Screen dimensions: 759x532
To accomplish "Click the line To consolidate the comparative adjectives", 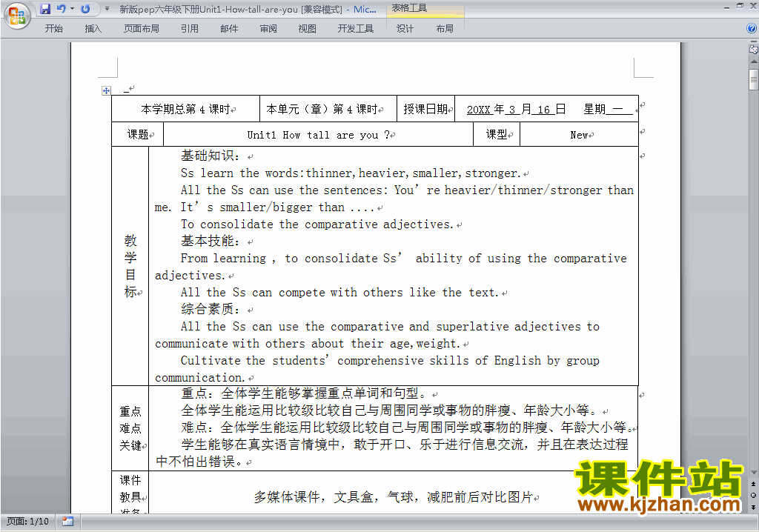I will pyautogui.click(x=317, y=224).
